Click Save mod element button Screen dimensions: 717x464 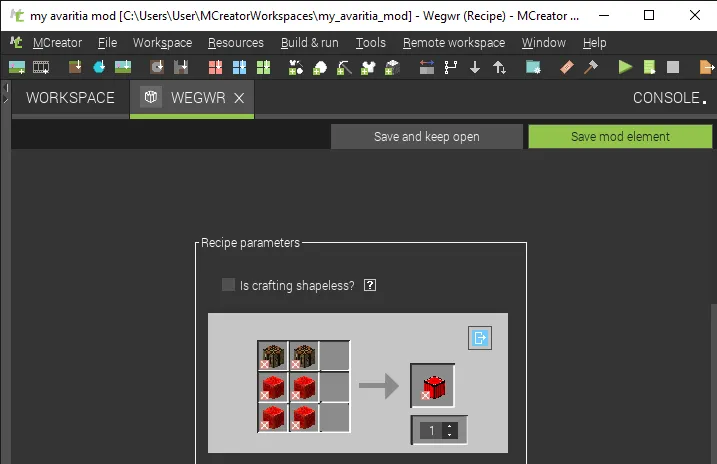coord(620,136)
